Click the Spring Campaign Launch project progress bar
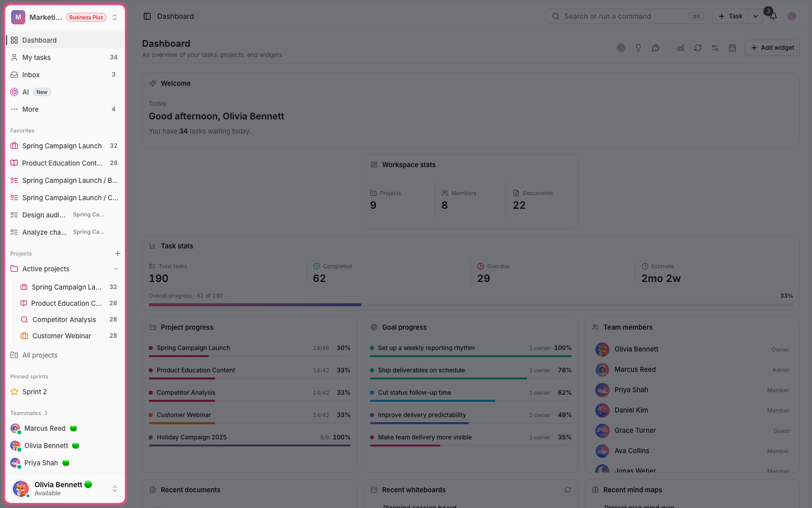This screenshot has width=812, height=508. [250, 356]
